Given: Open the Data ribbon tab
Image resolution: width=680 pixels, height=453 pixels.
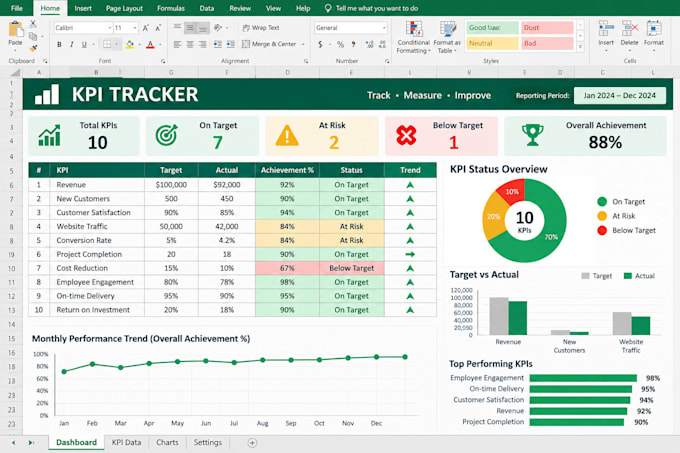Looking at the screenshot, I should point(207,8).
